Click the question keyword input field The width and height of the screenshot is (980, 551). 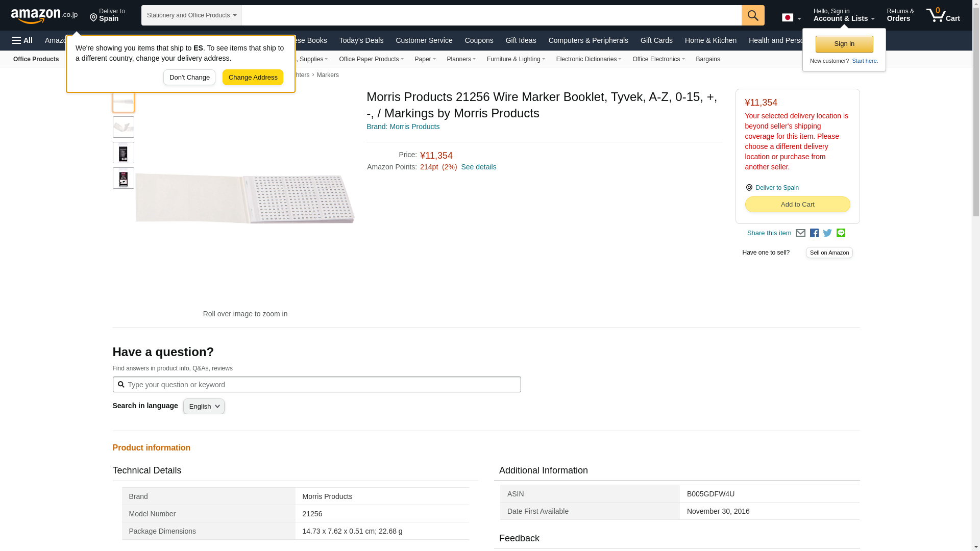[x=322, y=385]
